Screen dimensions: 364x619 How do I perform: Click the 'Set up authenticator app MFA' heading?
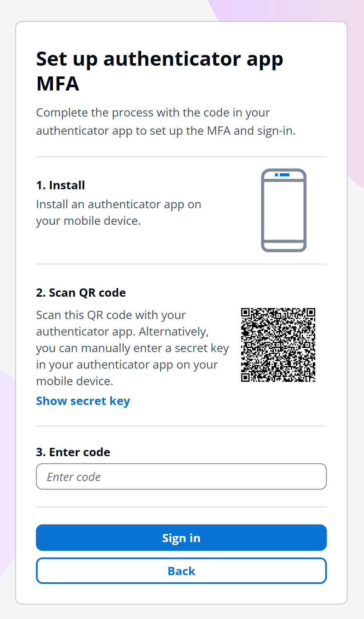click(x=159, y=71)
